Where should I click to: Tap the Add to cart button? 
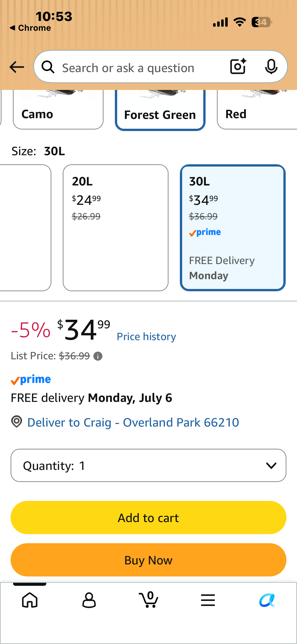[148, 518]
